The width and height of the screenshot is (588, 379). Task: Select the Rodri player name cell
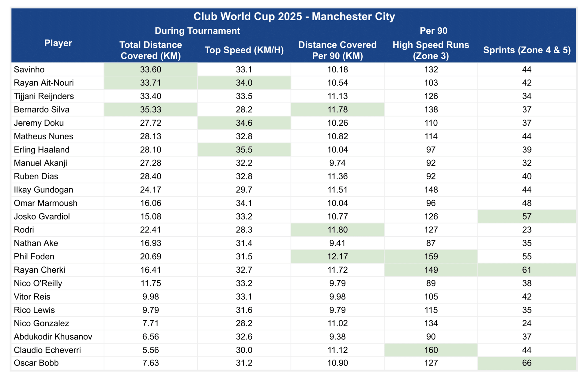click(x=58, y=230)
